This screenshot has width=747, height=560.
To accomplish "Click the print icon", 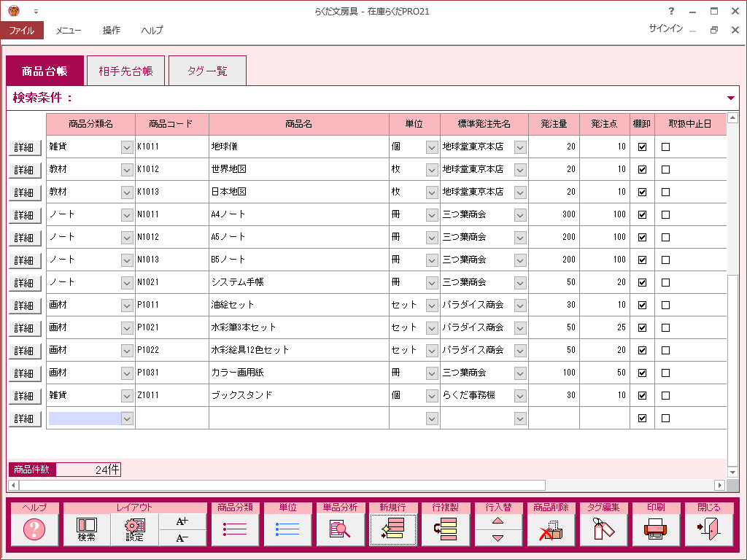I will tap(656, 529).
